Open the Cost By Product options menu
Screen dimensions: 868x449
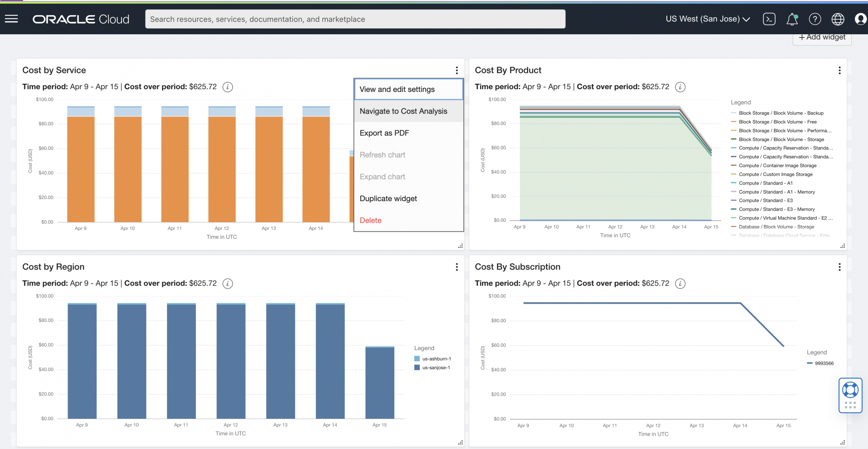[840, 70]
